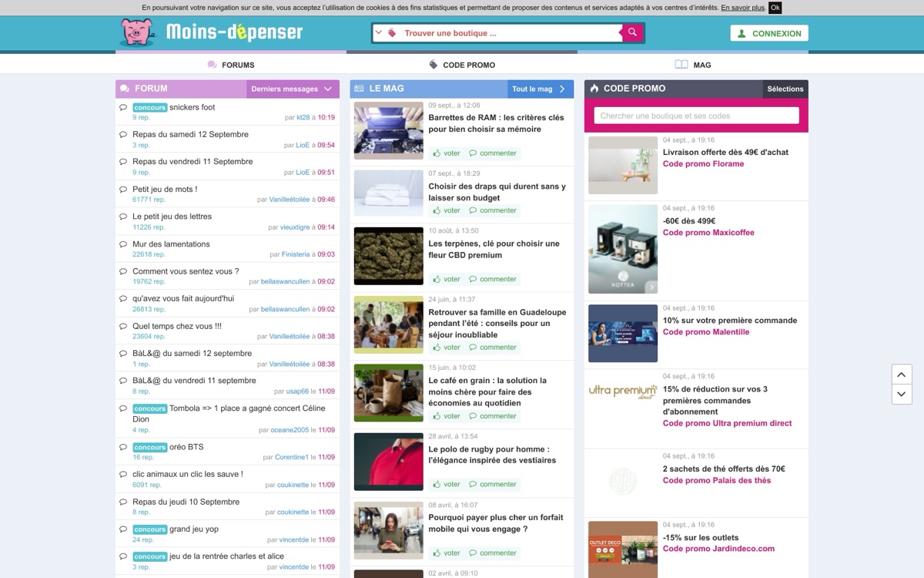Open Code promo Florame link

pos(703,163)
